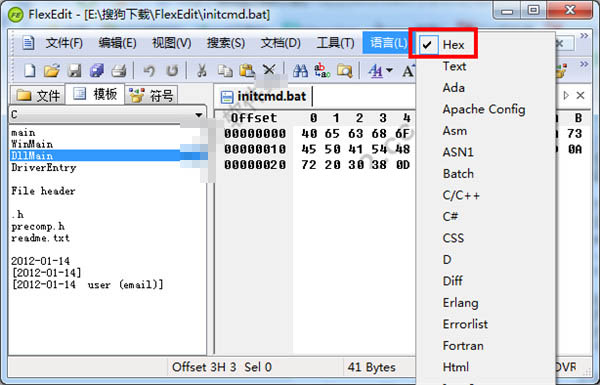Choose Ada from the language menu
Viewport: 600px width, 385px height.
click(453, 88)
